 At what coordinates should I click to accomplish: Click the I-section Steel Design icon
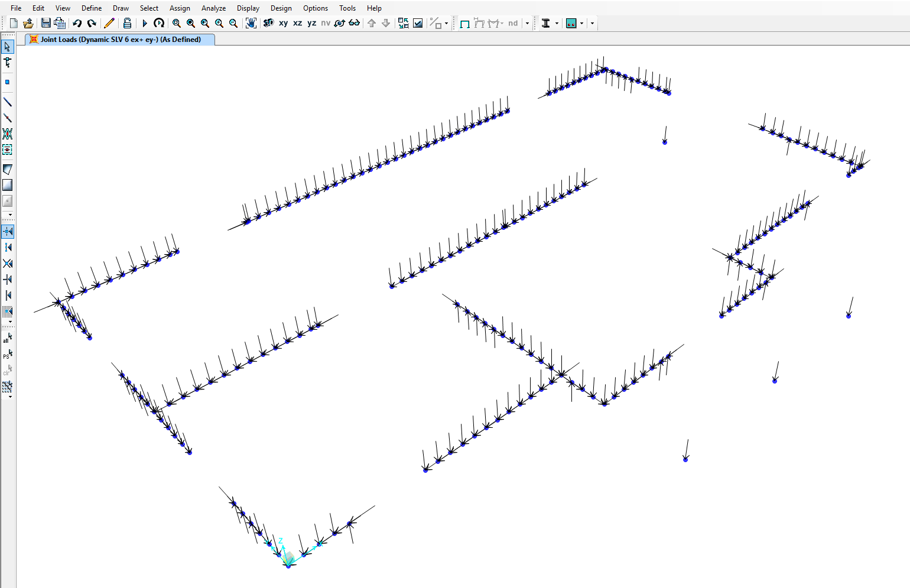pos(546,23)
